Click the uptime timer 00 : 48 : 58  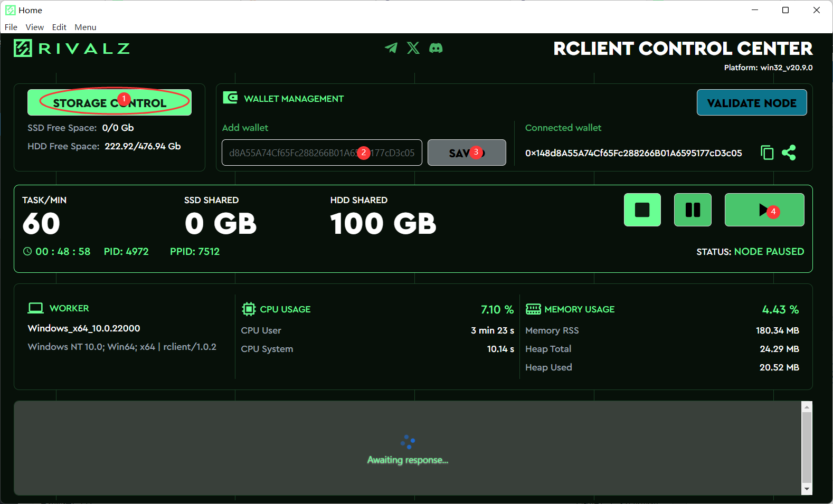[63, 252]
